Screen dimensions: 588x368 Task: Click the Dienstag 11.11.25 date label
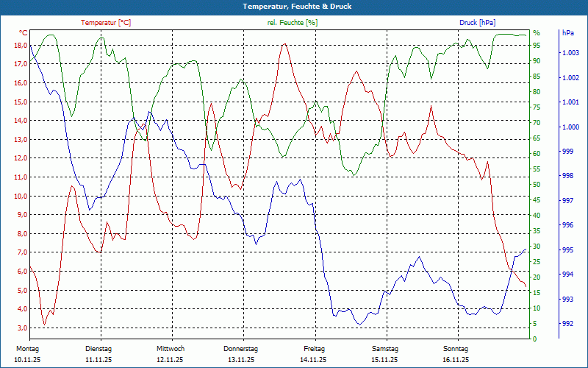pos(98,354)
